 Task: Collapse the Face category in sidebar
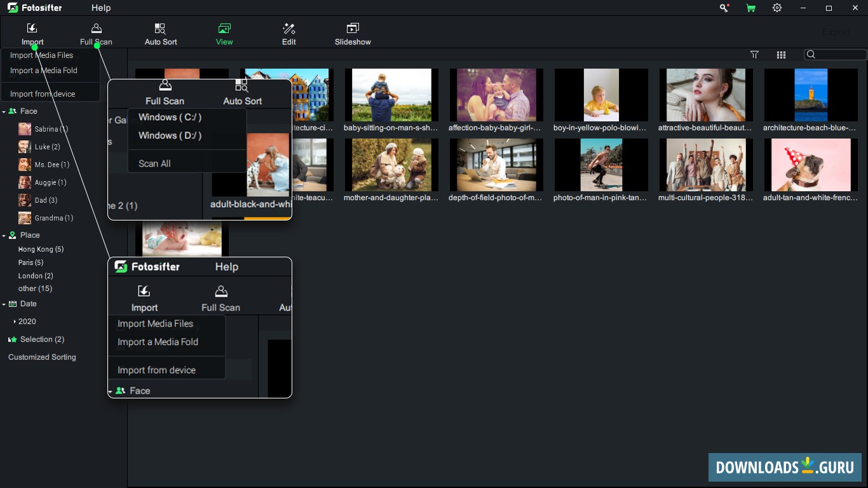(4, 112)
